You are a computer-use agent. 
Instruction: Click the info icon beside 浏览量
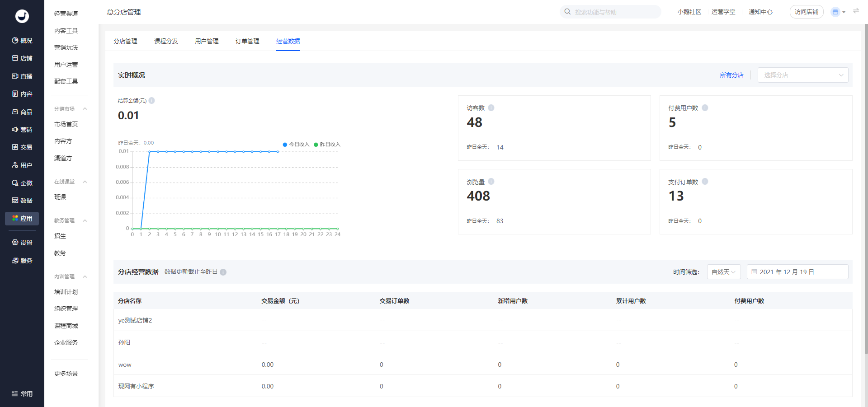pyautogui.click(x=491, y=182)
